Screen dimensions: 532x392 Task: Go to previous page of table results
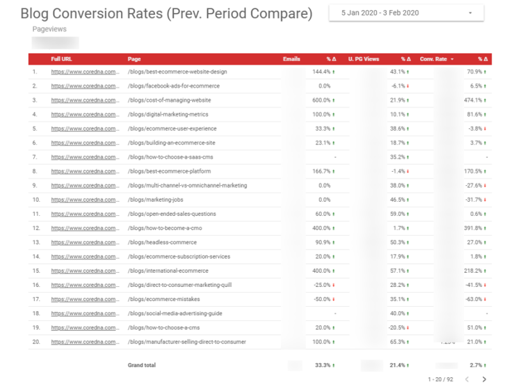click(467, 379)
